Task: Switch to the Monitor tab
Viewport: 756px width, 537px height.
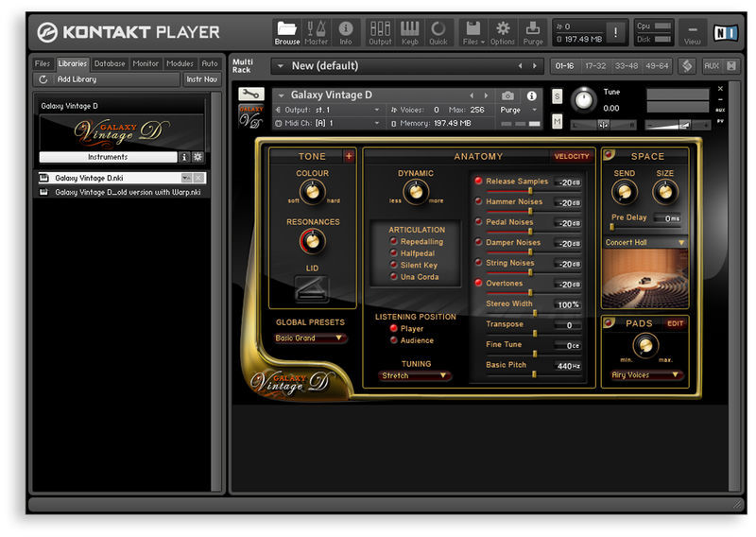Action: 146,63
